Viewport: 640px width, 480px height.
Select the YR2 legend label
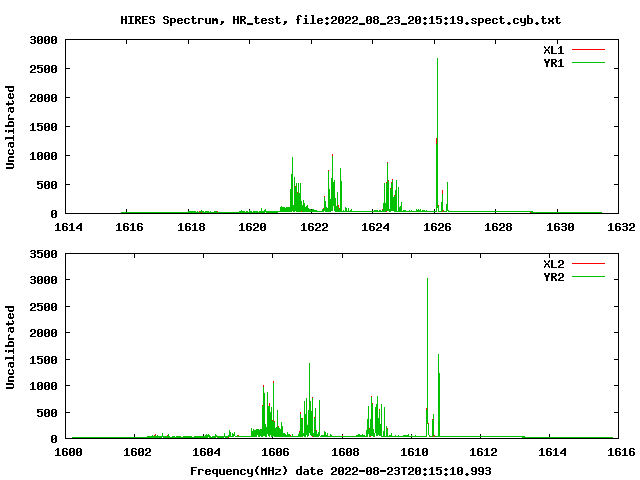[553, 277]
